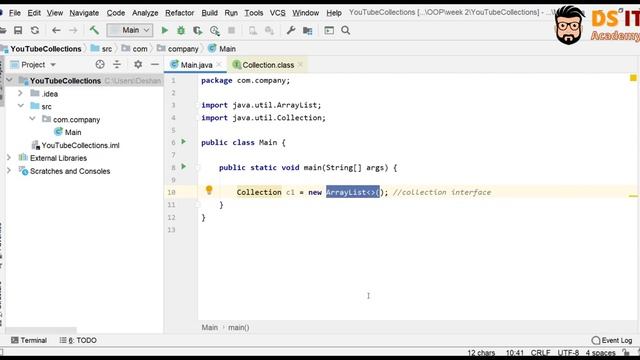Expand External Libraries node
This screenshot has width=640, height=360.
(x=9, y=158)
